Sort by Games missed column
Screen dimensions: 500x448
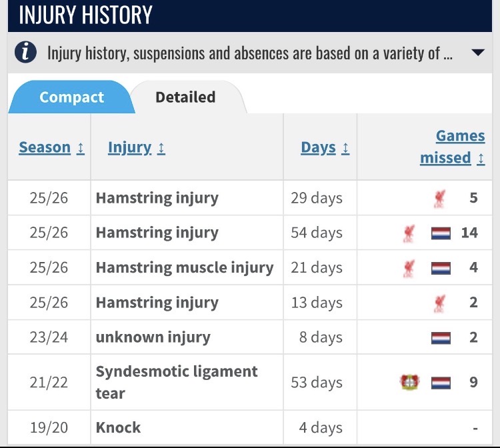click(x=452, y=147)
